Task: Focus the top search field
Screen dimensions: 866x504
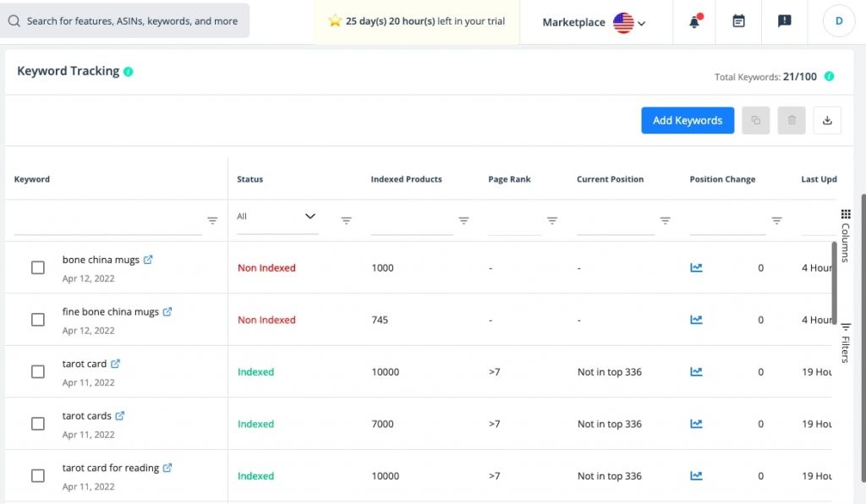Action: click(x=125, y=21)
